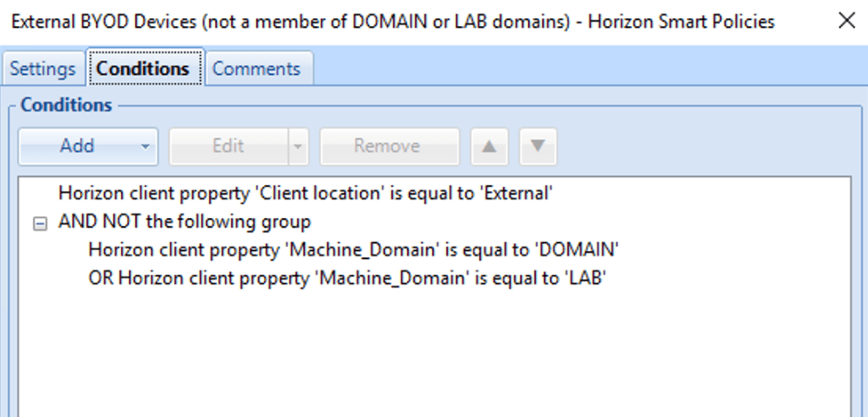Close the Horizon Smart Policies dialog
Screen dimensions: 868x417
click(846, 22)
